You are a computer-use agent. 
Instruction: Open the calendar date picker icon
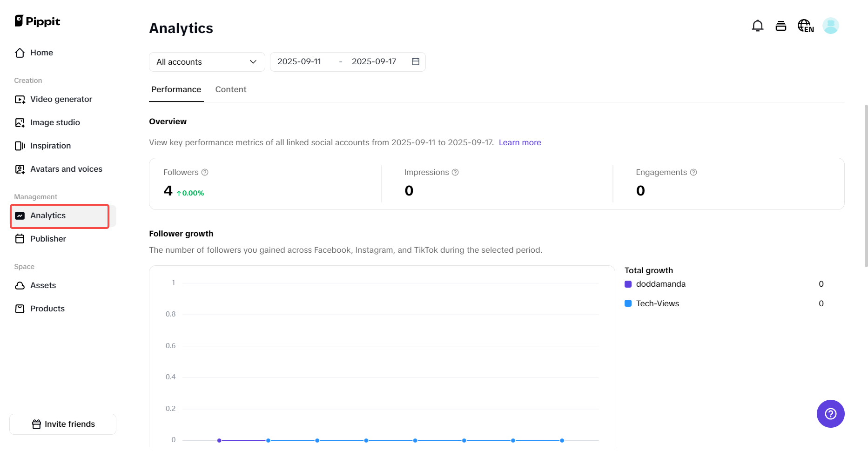[x=416, y=62]
